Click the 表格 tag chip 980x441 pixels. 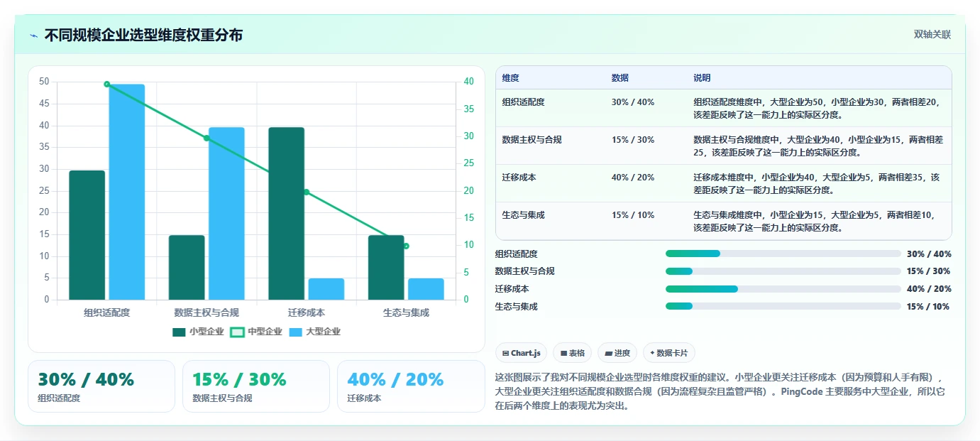click(x=573, y=353)
